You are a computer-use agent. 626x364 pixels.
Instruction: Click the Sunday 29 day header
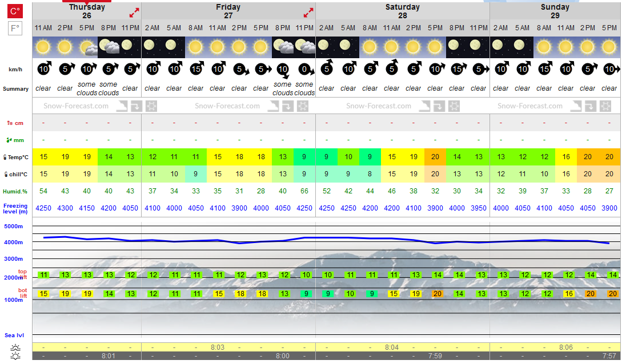point(555,11)
